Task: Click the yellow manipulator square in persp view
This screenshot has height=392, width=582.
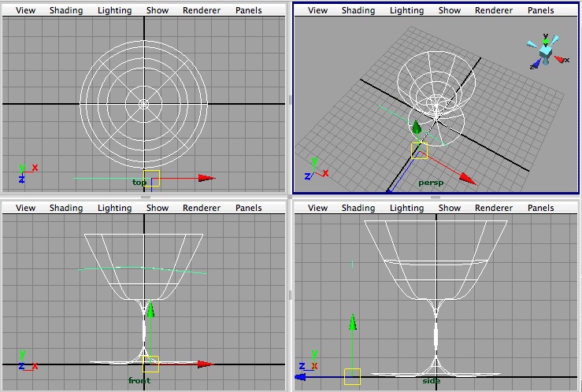Action: 419,150
